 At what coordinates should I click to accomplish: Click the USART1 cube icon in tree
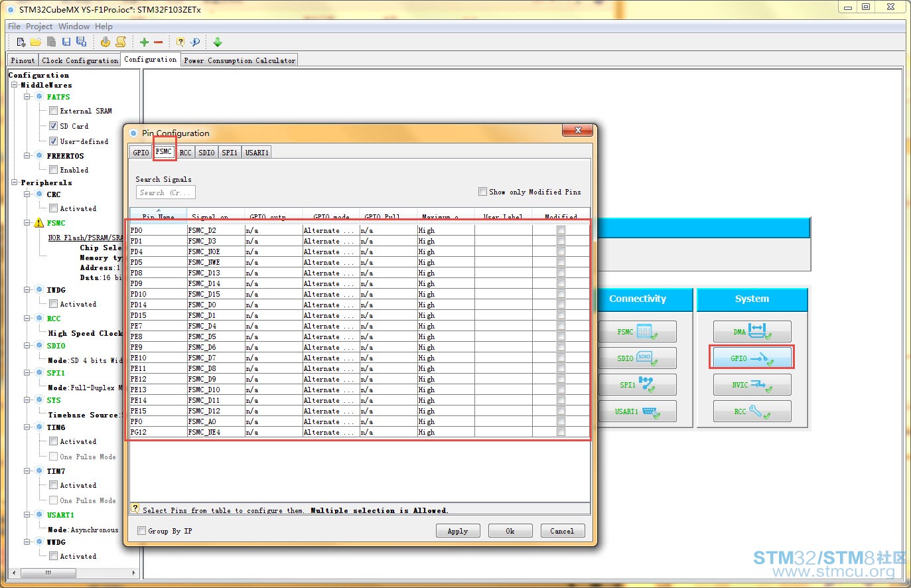pyautogui.click(x=39, y=515)
